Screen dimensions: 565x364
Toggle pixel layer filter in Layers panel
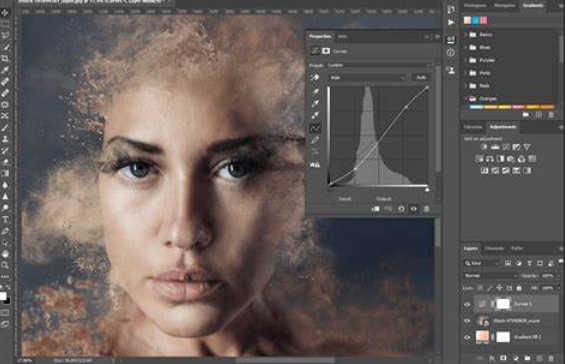pos(508,263)
